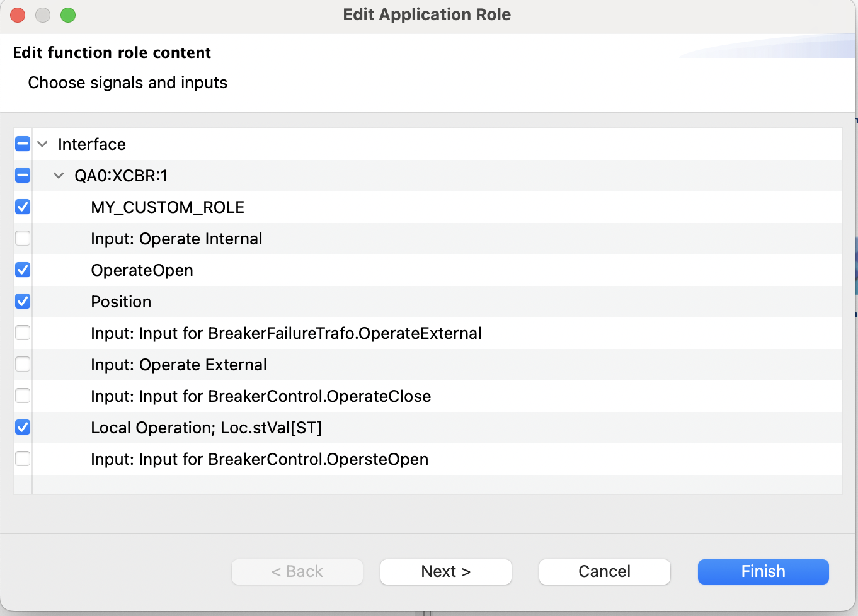Collapse the Interface tree node
The height and width of the screenshot is (616, 858).
point(42,144)
